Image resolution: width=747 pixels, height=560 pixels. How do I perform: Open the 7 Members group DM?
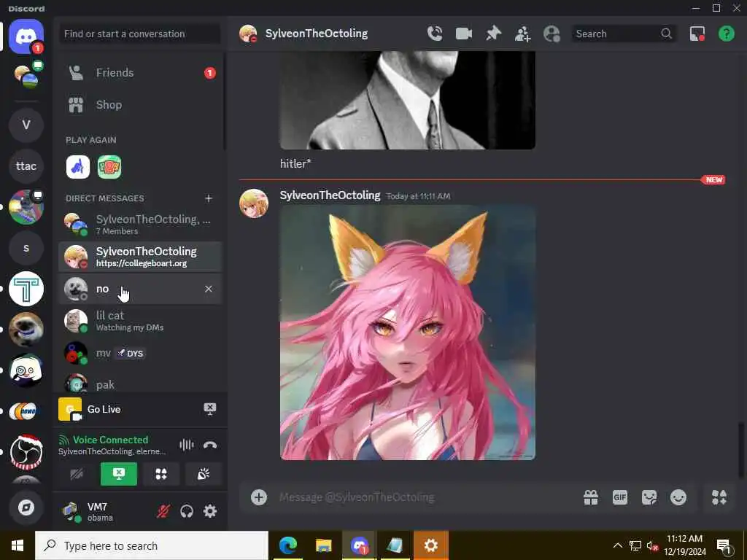[x=140, y=225]
